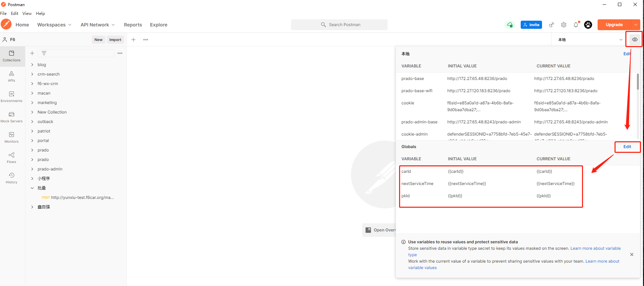The height and width of the screenshot is (286, 644).
Task: Open the File menu
Action: [x=3, y=14]
